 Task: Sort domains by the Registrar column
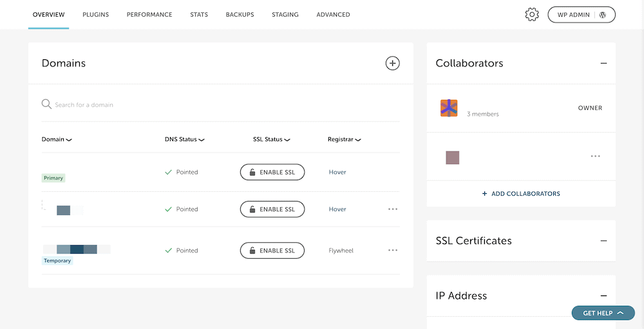(x=344, y=139)
